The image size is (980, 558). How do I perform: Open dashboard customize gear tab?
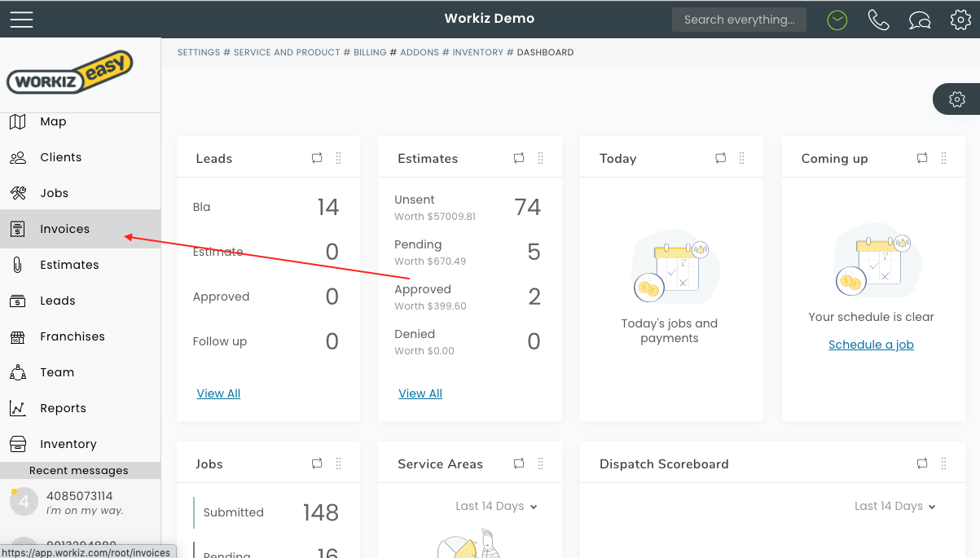[957, 99]
